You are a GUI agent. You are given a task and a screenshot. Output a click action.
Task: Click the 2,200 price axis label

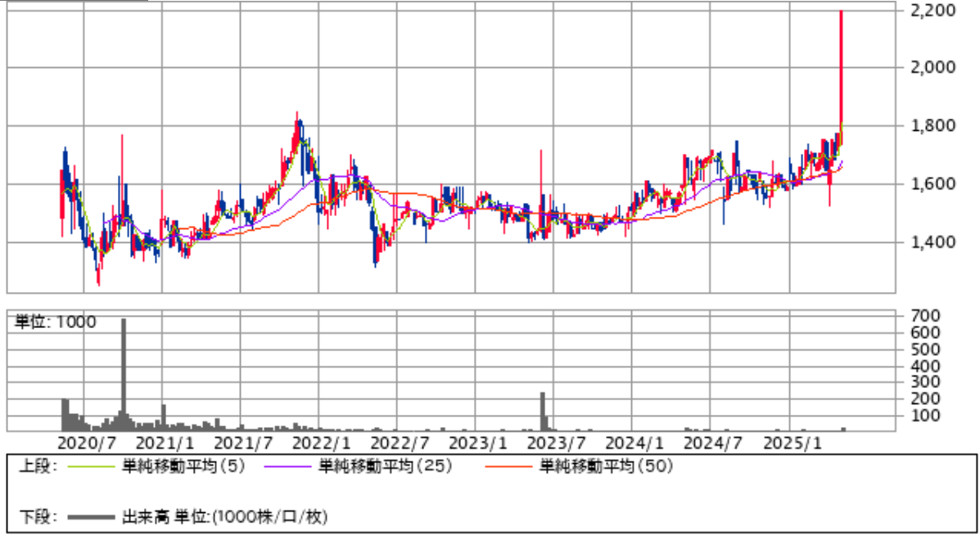coord(933,11)
